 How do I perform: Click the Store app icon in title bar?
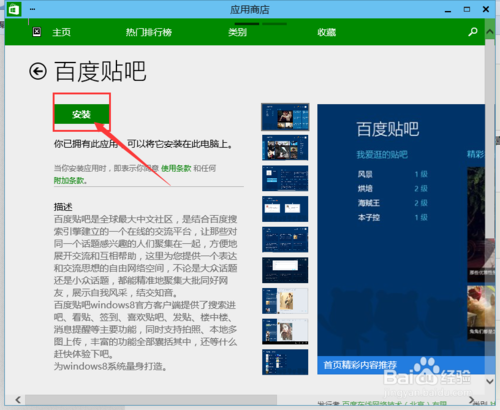[x=14, y=9]
